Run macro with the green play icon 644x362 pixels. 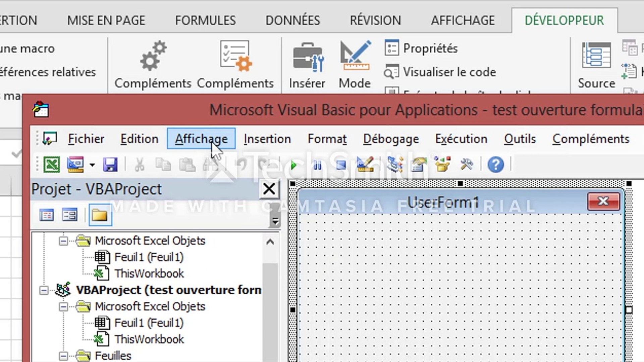click(x=293, y=165)
